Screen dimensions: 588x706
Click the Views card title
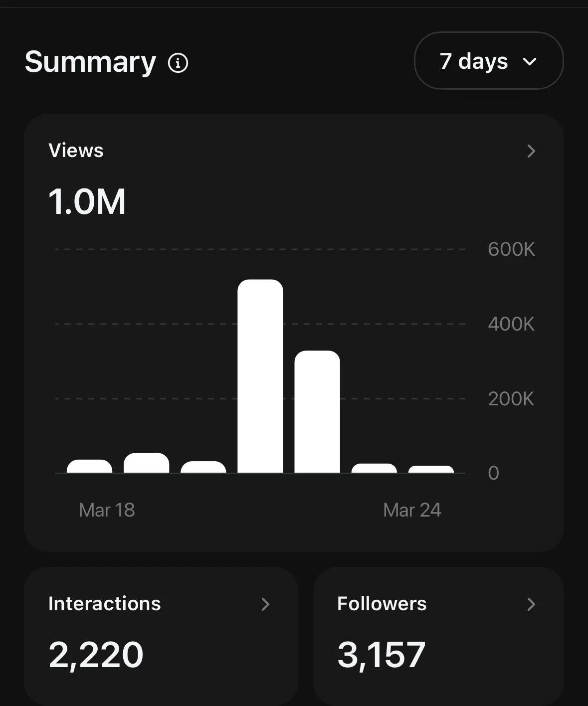coord(76,151)
